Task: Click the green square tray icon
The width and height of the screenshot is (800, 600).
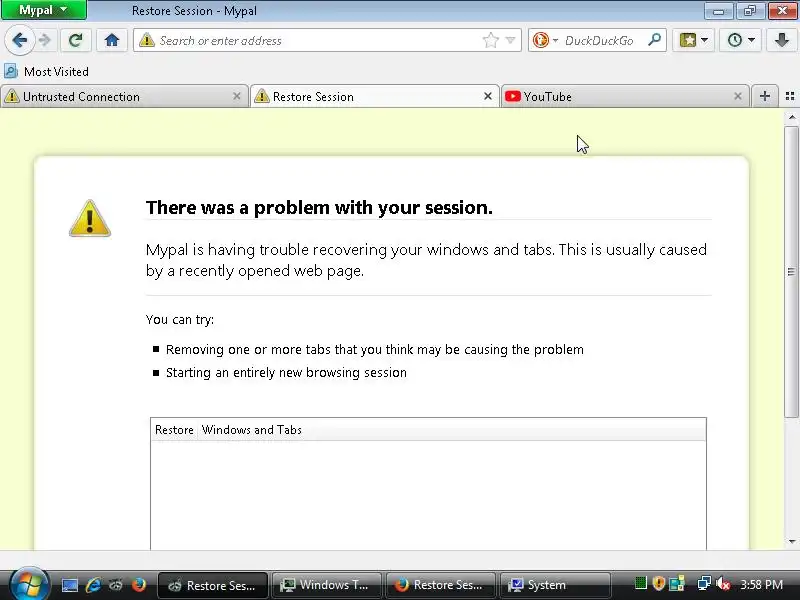Action: tap(641, 583)
